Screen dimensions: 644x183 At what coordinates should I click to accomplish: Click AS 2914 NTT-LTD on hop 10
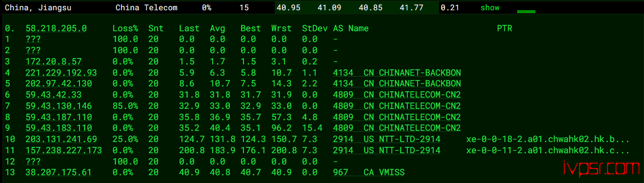tap(386, 139)
